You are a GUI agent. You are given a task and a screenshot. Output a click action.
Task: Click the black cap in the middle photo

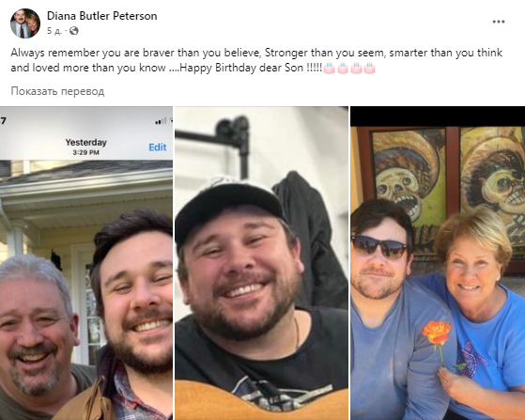click(229, 208)
